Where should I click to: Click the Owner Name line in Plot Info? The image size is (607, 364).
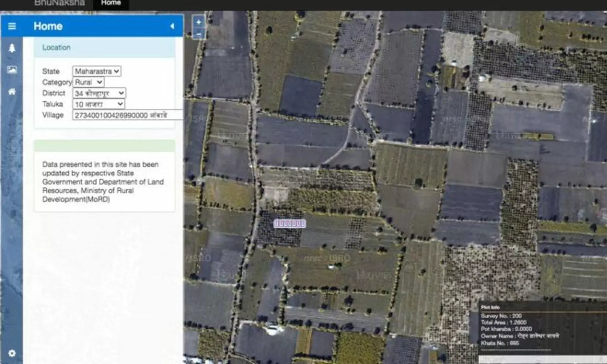(x=520, y=336)
